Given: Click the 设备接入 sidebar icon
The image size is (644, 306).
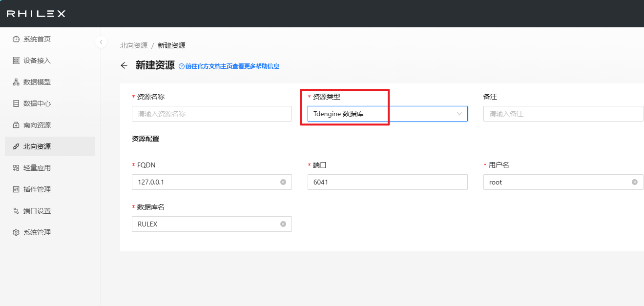Looking at the screenshot, I should pyautogui.click(x=16, y=61).
